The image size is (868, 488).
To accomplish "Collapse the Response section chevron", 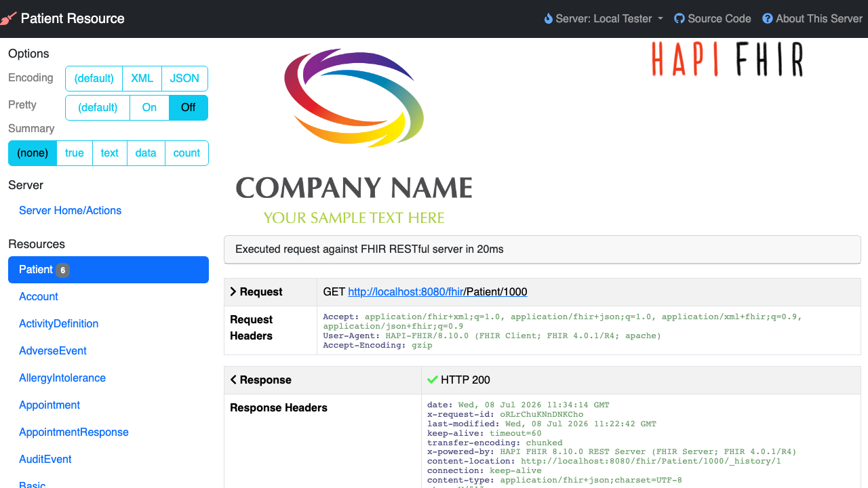I will pyautogui.click(x=233, y=380).
